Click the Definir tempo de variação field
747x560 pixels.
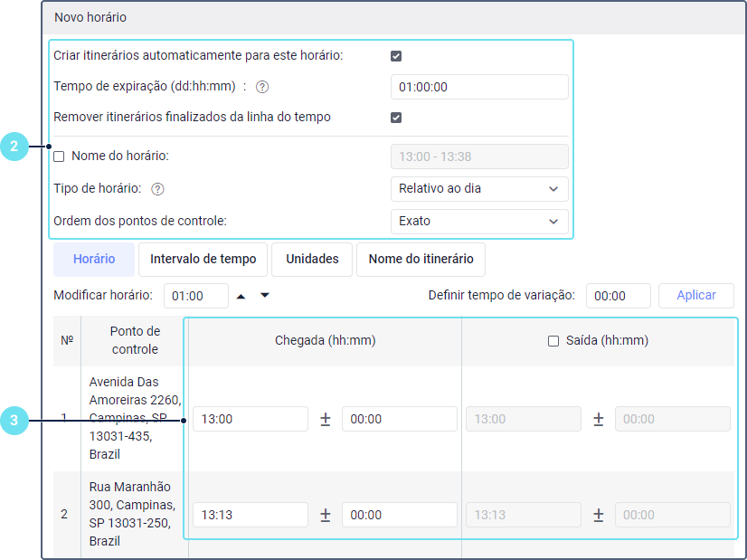tap(618, 296)
